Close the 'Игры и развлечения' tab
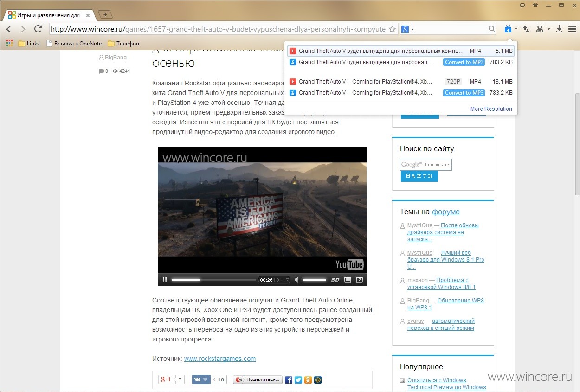 tap(88, 15)
